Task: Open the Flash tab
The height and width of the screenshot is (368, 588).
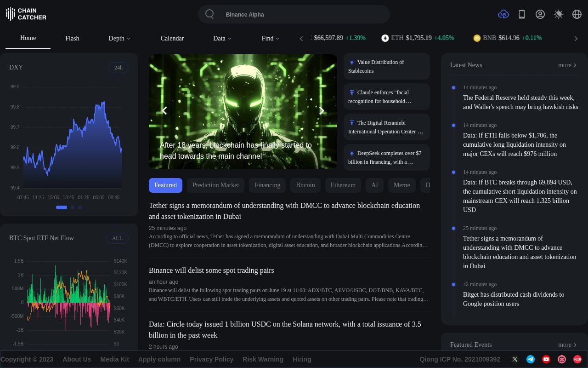Action: click(x=72, y=38)
